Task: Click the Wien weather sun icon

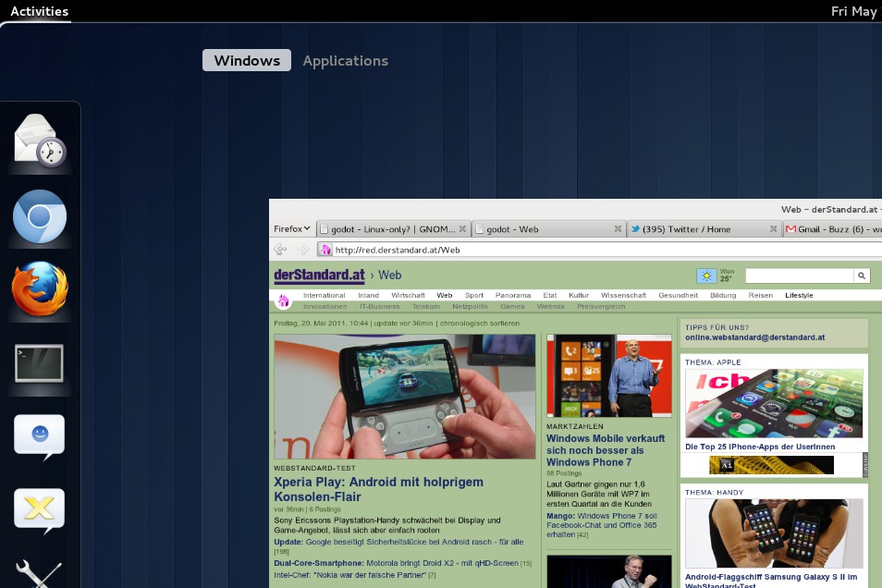Action: 706,276
